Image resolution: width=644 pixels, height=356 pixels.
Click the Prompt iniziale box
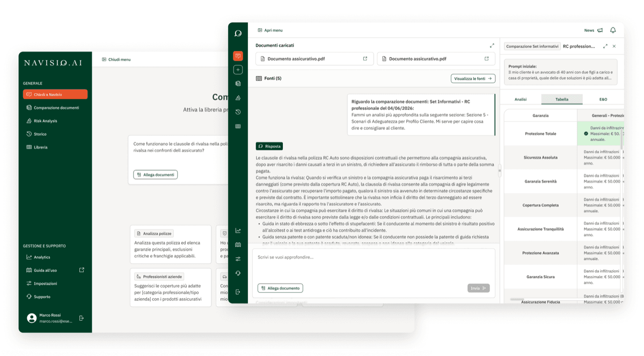(560, 72)
